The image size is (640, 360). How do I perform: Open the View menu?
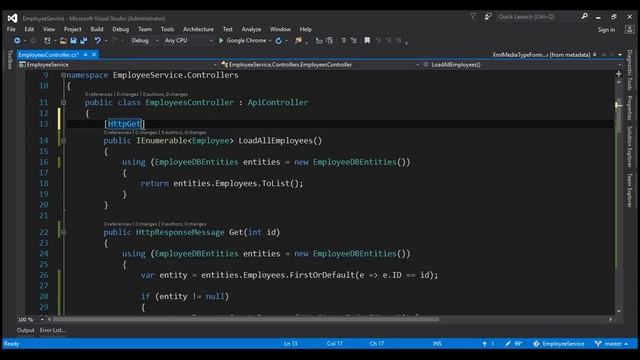click(49, 29)
